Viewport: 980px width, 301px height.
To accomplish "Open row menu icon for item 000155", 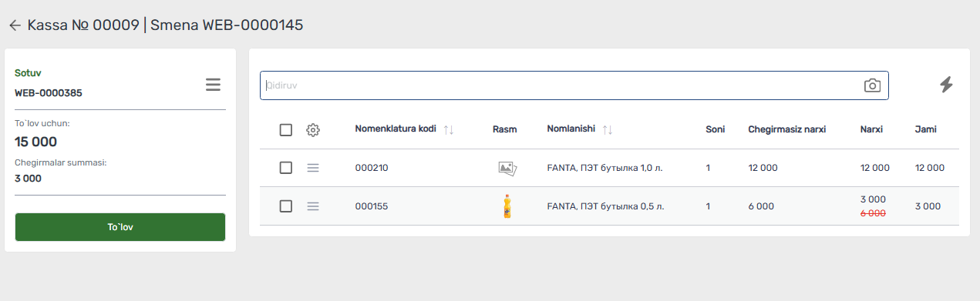I will [x=313, y=206].
